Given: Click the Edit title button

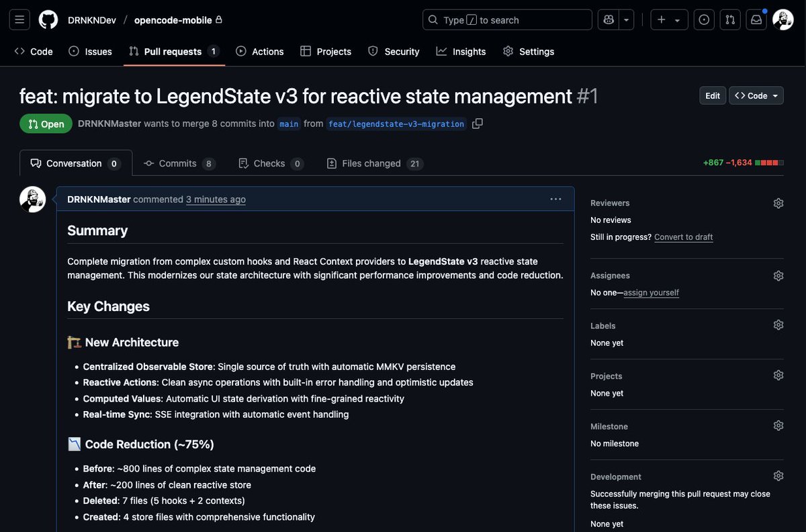Looking at the screenshot, I should point(713,95).
